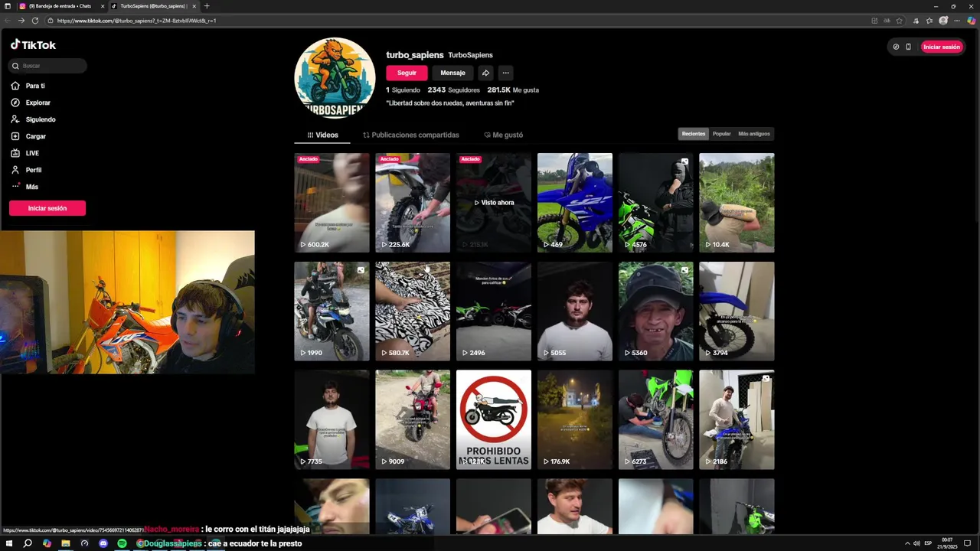Click the top-right Iniciar sesión button

coord(942,47)
